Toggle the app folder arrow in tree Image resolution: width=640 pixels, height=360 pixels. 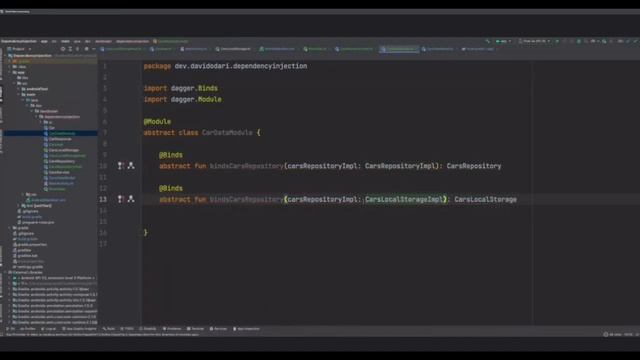(10, 72)
